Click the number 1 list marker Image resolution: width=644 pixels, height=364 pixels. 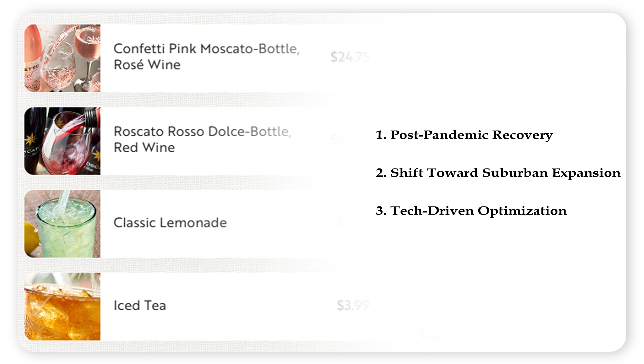(x=381, y=135)
